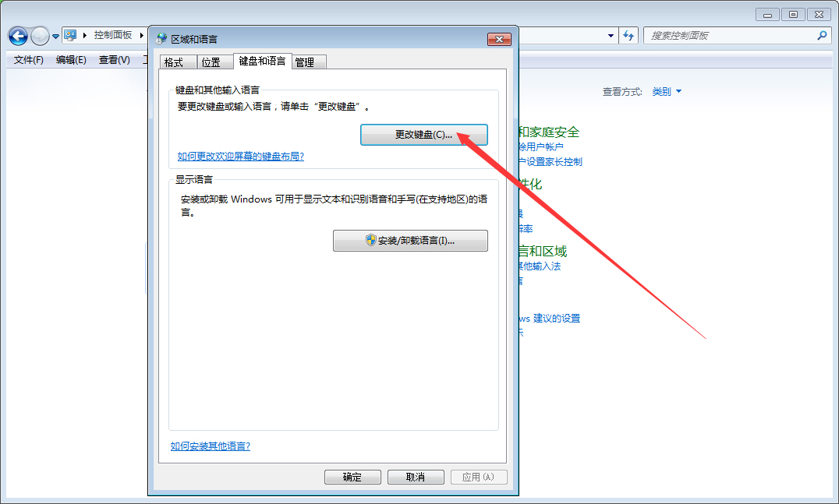The width and height of the screenshot is (839, 504).
Task: Click the refresh icon beside the address bar
Action: click(x=628, y=35)
